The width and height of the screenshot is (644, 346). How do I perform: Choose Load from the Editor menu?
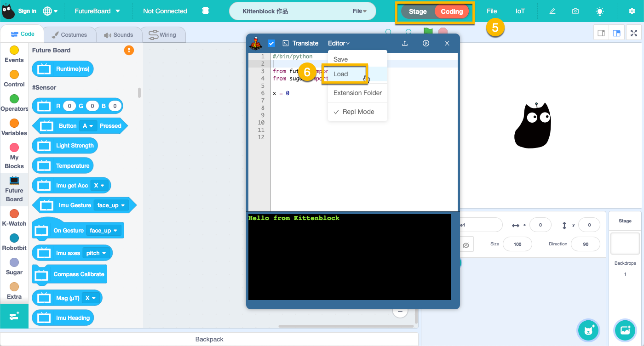pos(358,74)
